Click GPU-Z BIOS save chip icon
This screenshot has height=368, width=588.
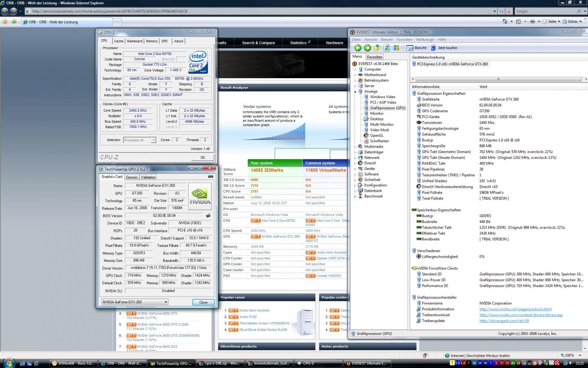coord(208,216)
